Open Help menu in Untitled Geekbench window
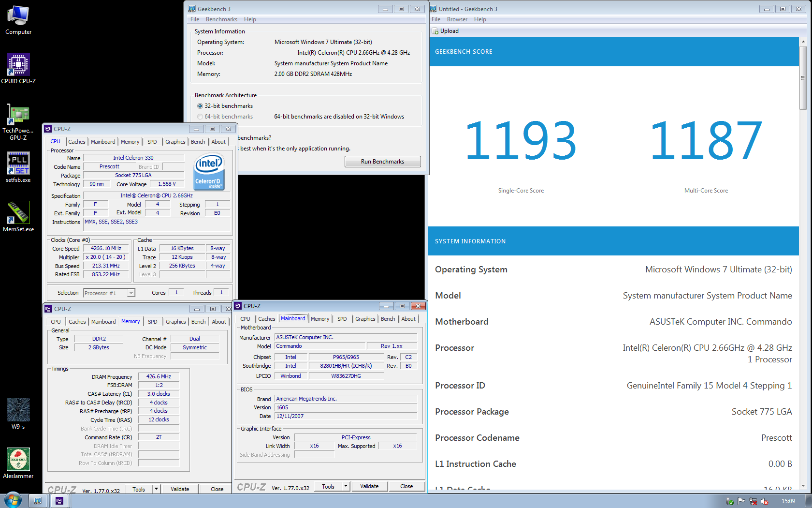The height and width of the screenshot is (508, 812). (x=480, y=19)
